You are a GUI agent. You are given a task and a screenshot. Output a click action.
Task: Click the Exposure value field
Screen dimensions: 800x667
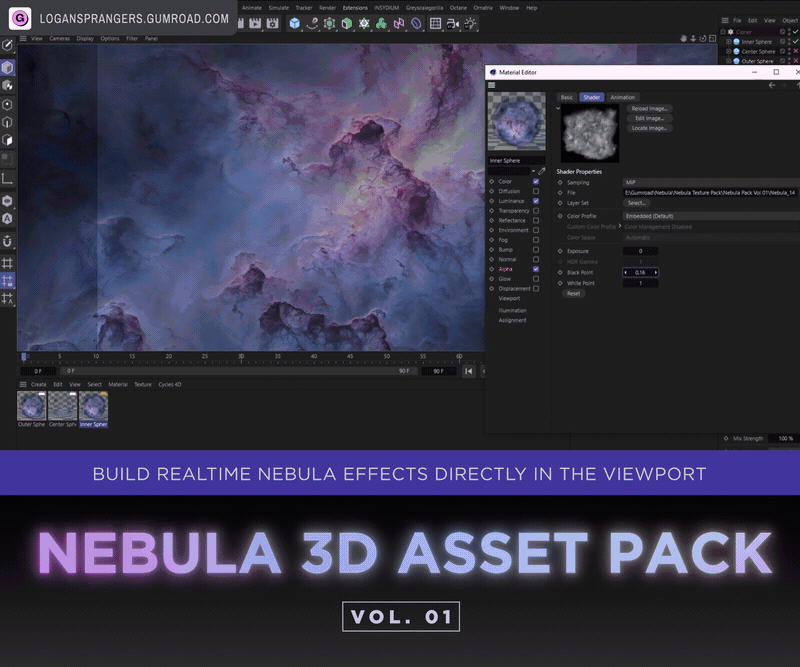pos(640,251)
